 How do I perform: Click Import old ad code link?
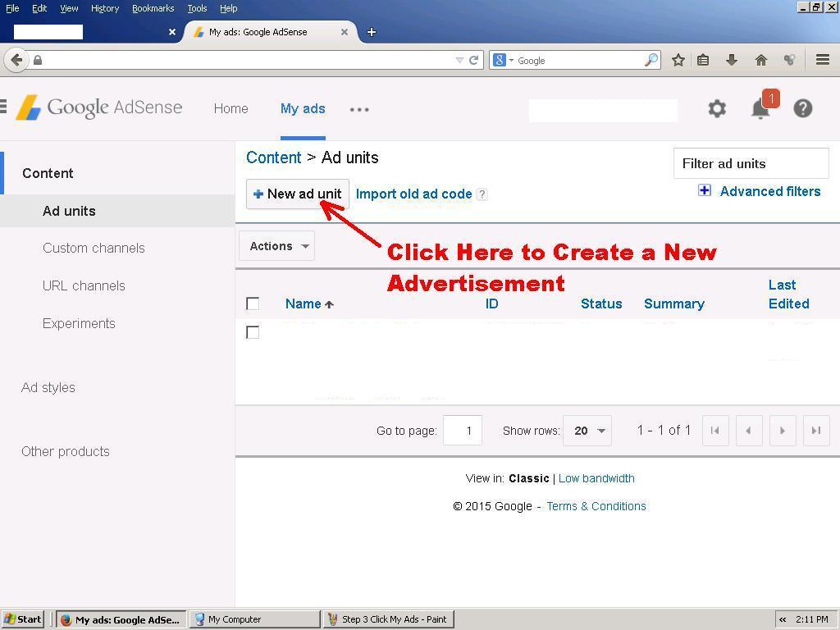point(413,194)
